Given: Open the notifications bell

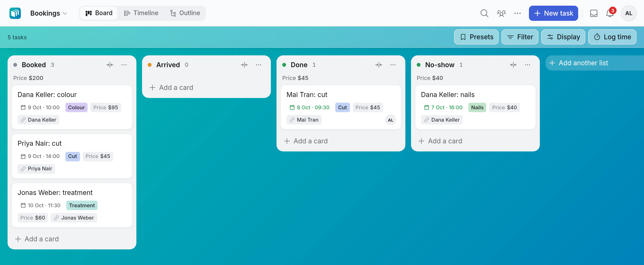Looking at the screenshot, I should [610, 13].
